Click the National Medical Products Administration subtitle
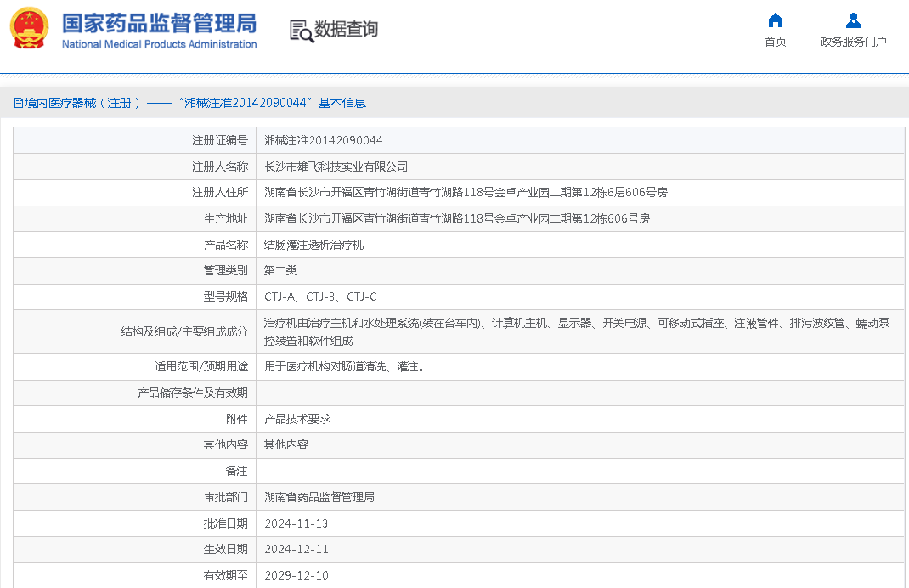The width and height of the screenshot is (909, 588). click(x=159, y=45)
